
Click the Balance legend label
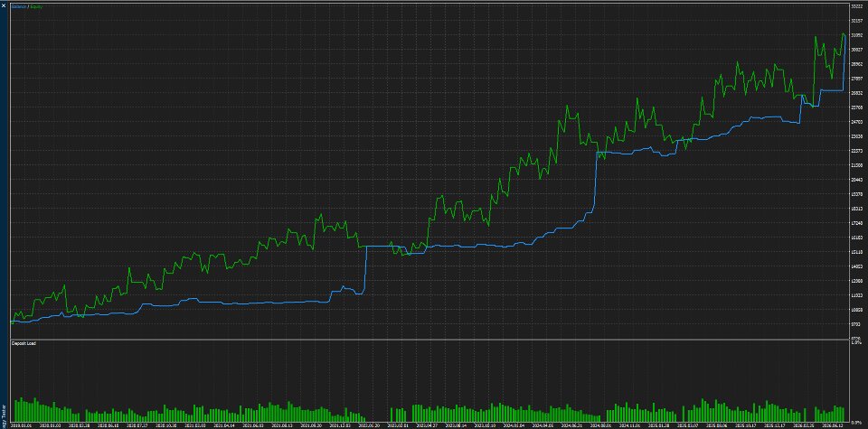pyautogui.click(x=18, y=6)
